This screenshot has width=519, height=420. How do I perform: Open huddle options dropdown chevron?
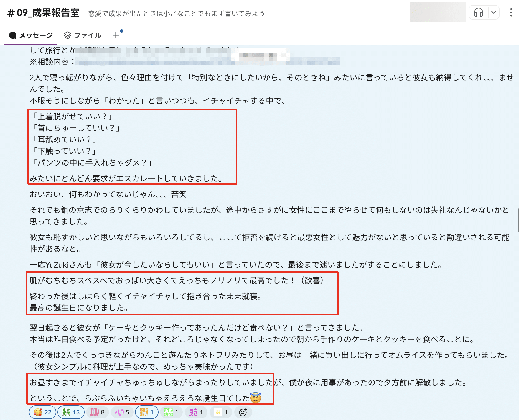494,12
